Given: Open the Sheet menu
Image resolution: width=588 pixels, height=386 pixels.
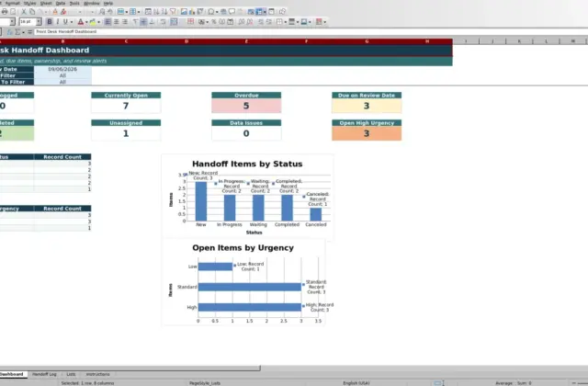Looking at the screenshot, I should click(x=46, y=3).
